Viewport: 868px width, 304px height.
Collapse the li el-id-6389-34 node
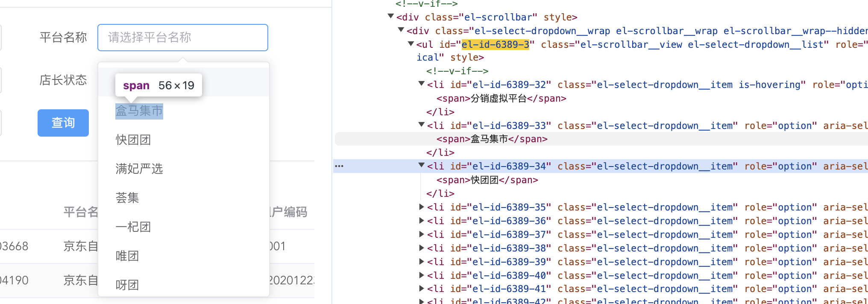tap(421, 165)
